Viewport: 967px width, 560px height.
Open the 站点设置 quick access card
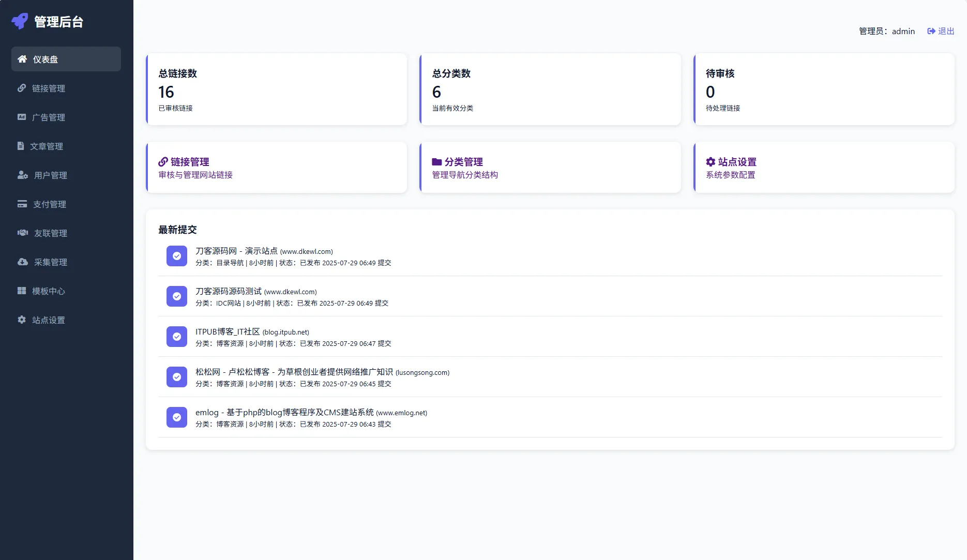point(823,168)
